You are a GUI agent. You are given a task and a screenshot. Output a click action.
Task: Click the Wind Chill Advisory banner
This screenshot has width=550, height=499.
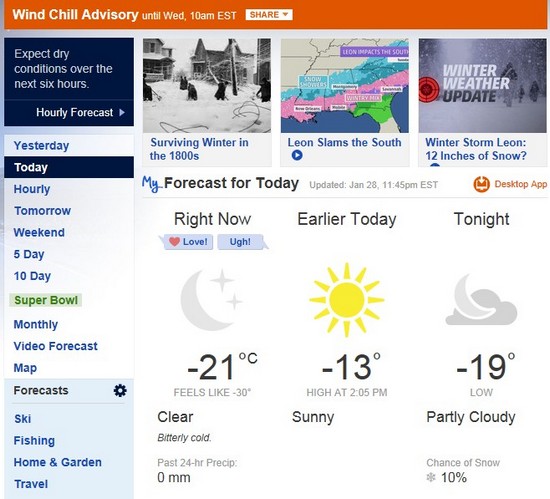pyautogui.click(x=275, y=15)
